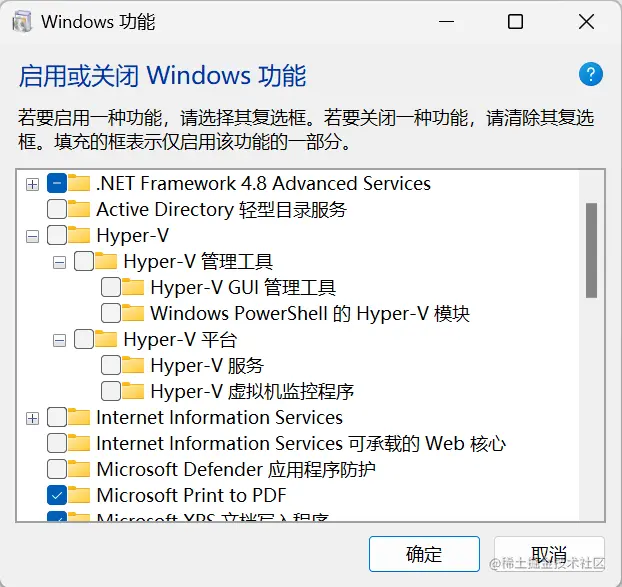622x587 pixels.
Task: Tick the Hyper-V 虚拟机监控程序 checkbox
Action: (111, 392)
